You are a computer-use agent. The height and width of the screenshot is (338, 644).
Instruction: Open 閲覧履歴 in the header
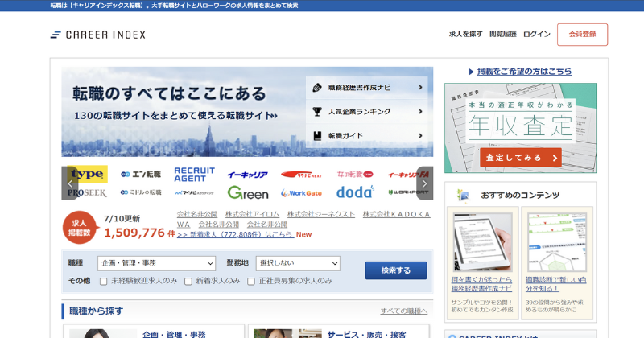[x=502, y=35]
